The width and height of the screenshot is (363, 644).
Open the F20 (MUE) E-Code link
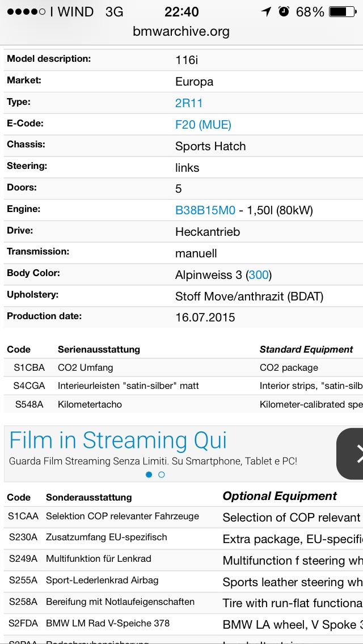[x=203, y=125]
